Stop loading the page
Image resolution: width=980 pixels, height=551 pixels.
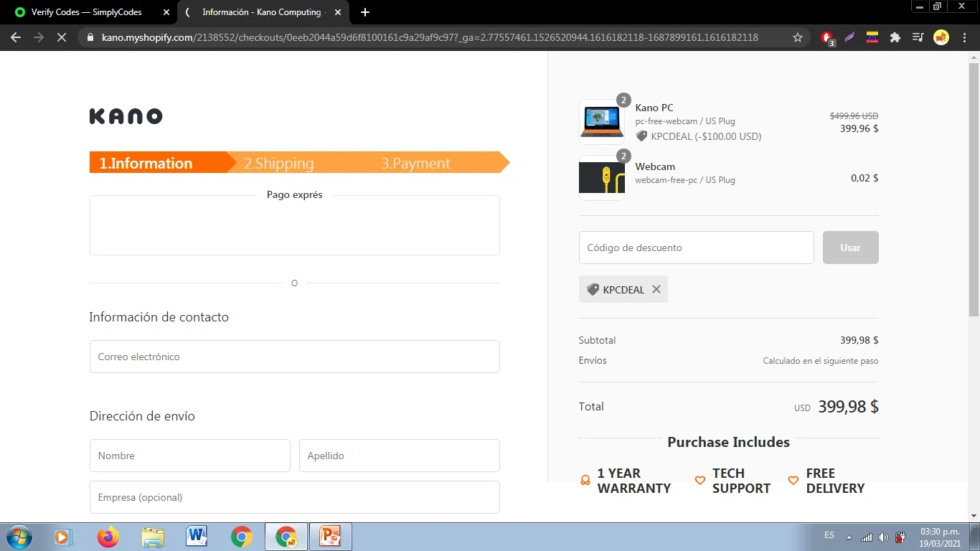[62, 37]
